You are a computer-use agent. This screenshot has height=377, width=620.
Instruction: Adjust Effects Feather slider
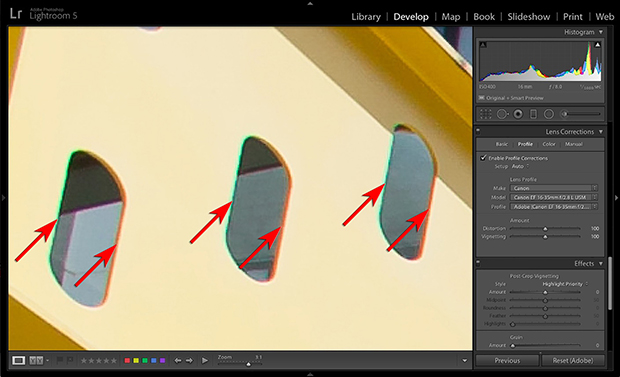[545, 316]
